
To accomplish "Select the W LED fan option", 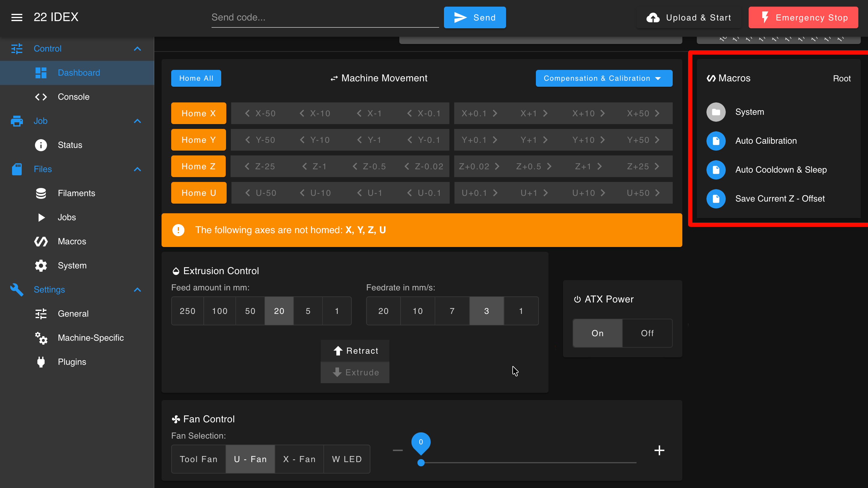I will pyautogui.click(x=347, y=459).
